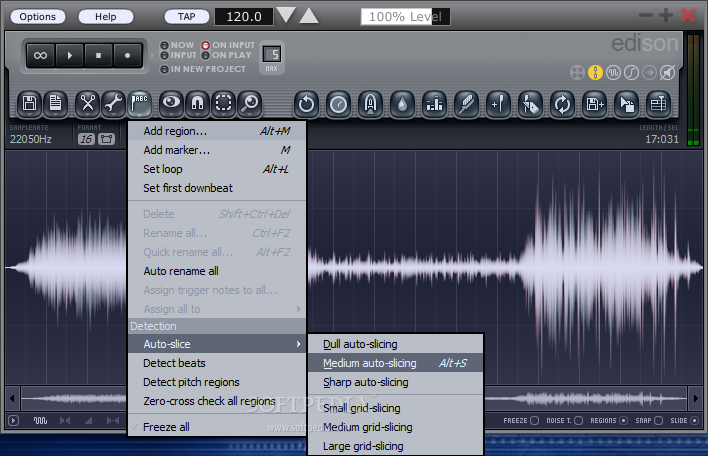Select the ON INPUT record option

coord(228,45)
